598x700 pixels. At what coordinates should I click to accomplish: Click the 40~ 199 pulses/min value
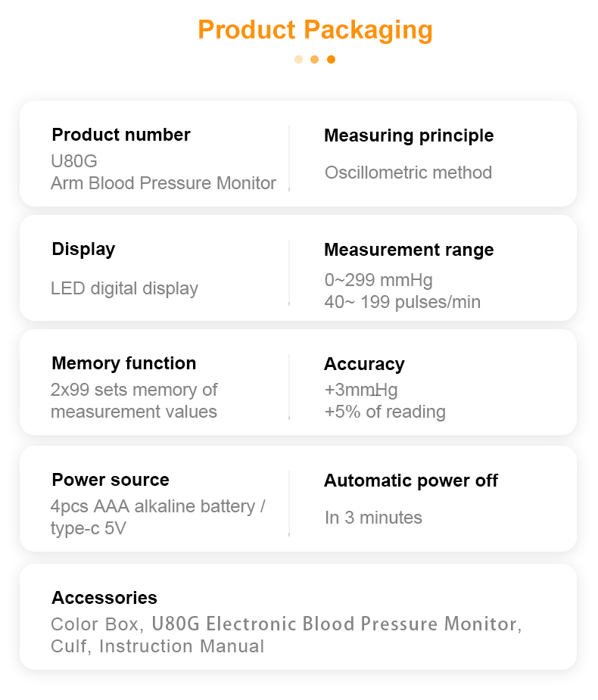403,302
